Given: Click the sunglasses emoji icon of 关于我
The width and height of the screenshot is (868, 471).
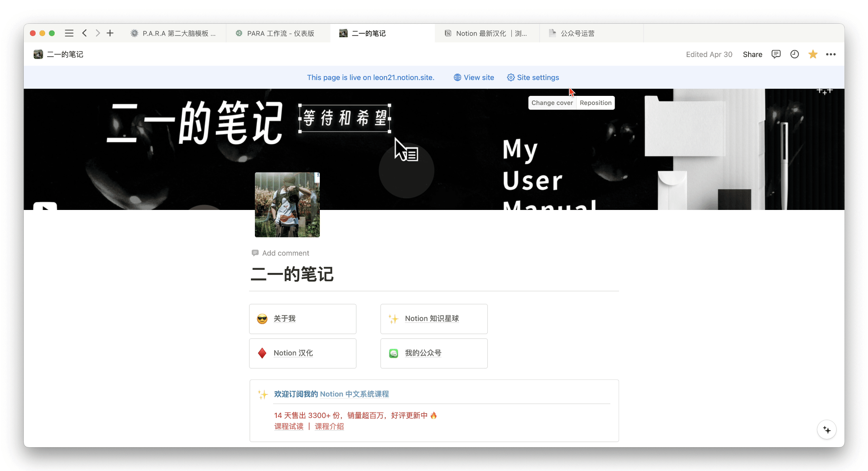Looking at the screenshot, I should point(262,319).
